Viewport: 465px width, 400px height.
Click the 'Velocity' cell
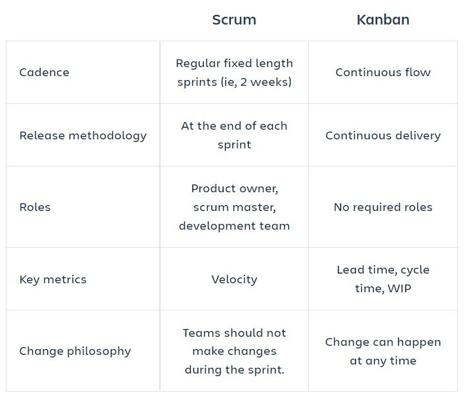pyautogui.click(x=234, y=279)
